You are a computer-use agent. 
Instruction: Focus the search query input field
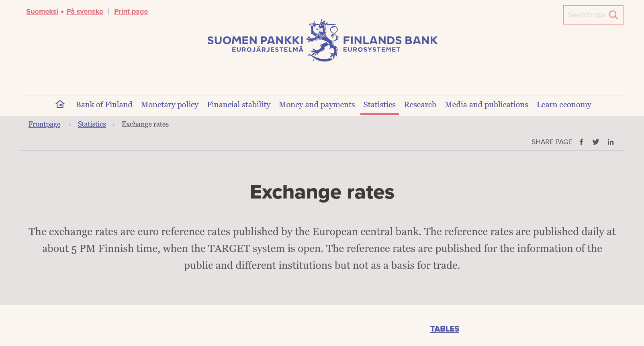(586, 15)
